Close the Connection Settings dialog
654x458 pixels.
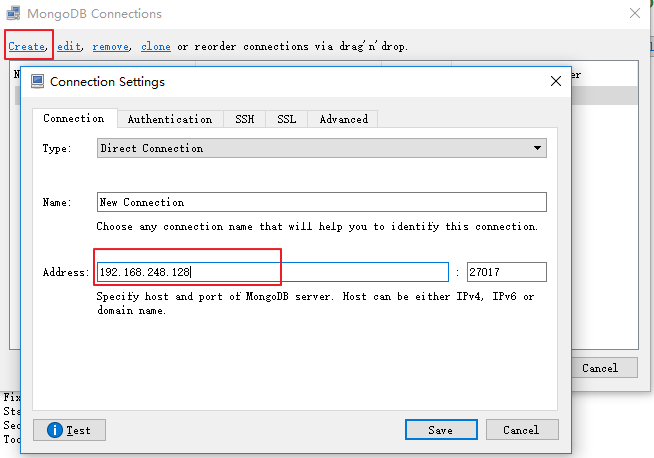click(556, 81)
